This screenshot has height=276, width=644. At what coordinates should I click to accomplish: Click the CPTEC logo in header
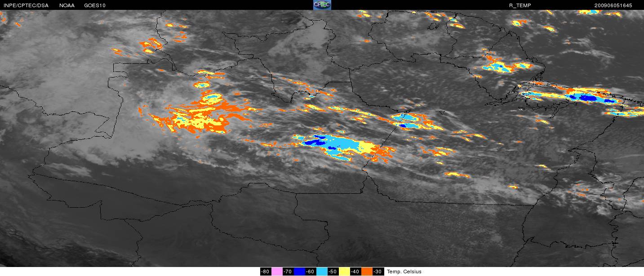[x=322, y=5]
